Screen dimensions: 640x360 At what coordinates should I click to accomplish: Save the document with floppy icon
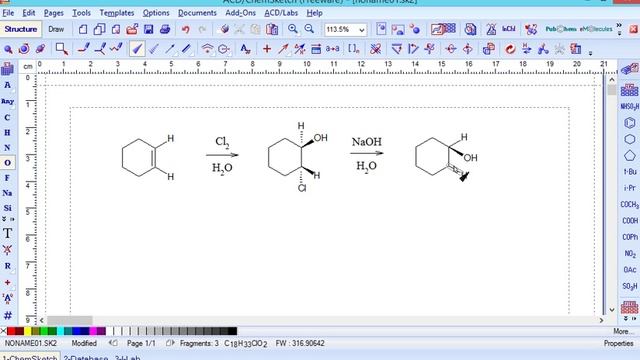(149, 29)
